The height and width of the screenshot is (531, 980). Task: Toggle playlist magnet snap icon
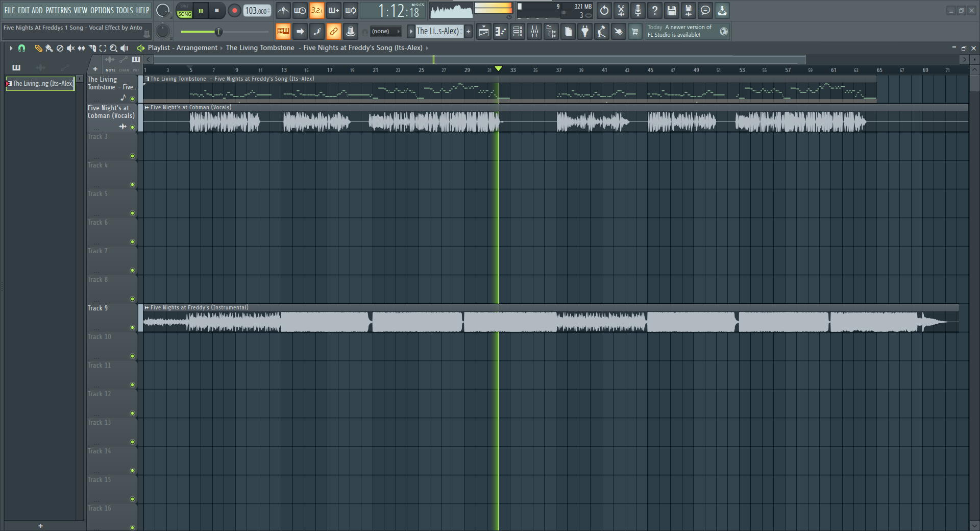click(21, 48)
